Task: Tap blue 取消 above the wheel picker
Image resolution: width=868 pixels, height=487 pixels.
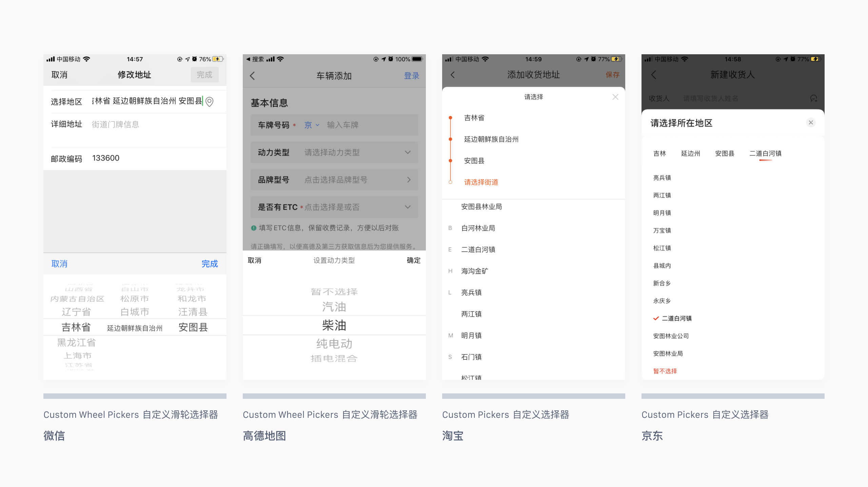Action: click(x=59, y=264)
